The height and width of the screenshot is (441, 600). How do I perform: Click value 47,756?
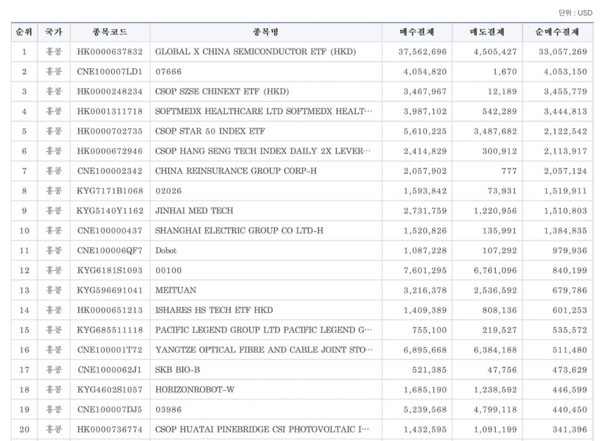point(502,370)
